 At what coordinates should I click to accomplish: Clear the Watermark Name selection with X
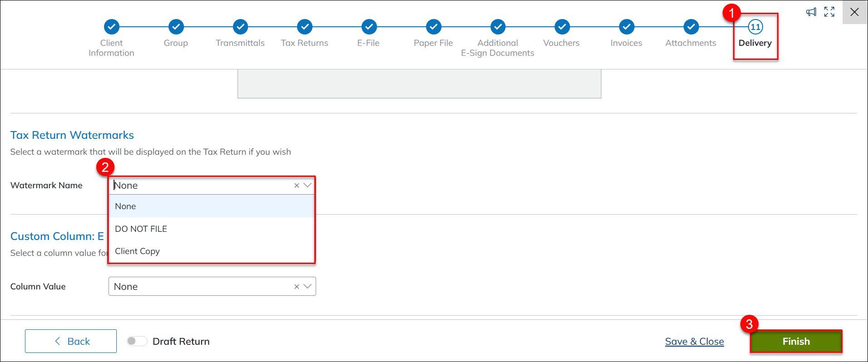297,186
